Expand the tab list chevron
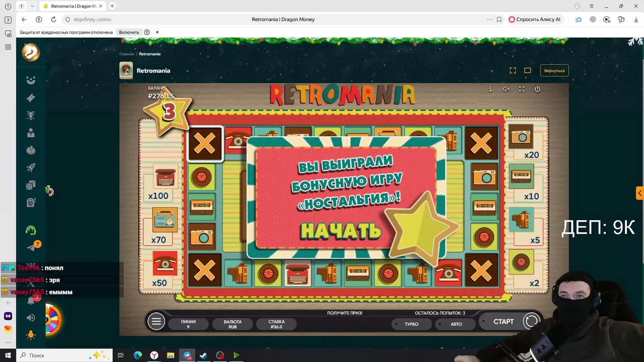This screenshot has height=362, width=644. (x=32, y=6)
